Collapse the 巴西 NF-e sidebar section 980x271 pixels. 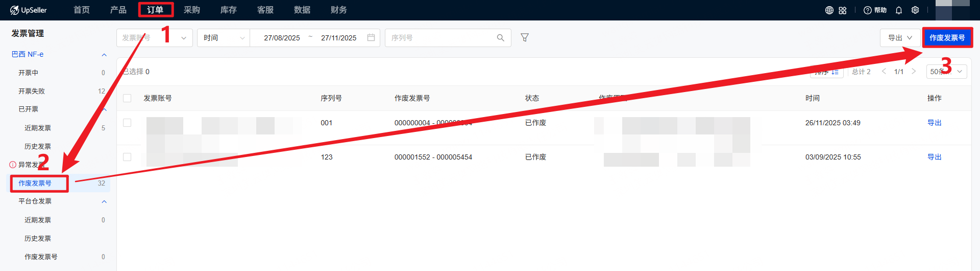tap(104, 55)
